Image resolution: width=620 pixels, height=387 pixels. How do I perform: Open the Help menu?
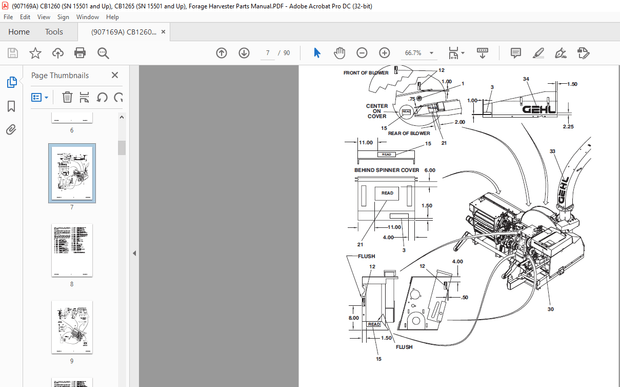tap(112, 17)
